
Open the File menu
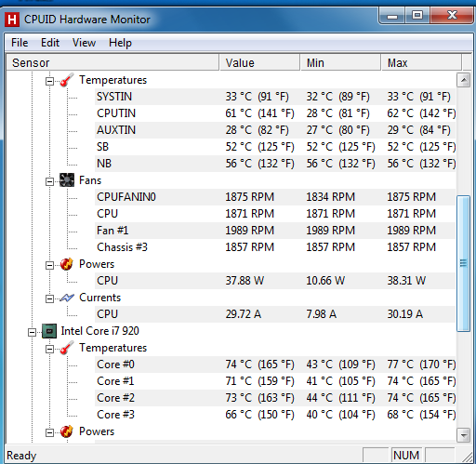tap(20, 43)
